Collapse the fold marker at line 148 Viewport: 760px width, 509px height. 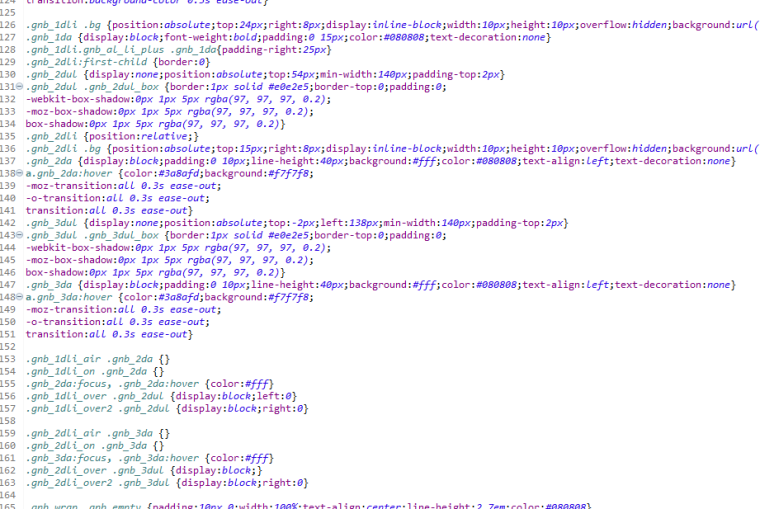pos(19,297)
